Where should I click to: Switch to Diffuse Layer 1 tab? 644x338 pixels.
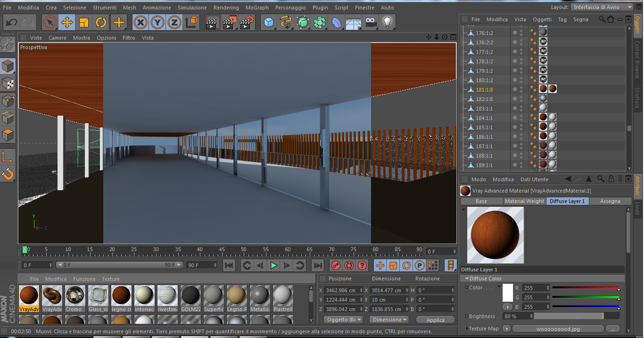point(567,201)
